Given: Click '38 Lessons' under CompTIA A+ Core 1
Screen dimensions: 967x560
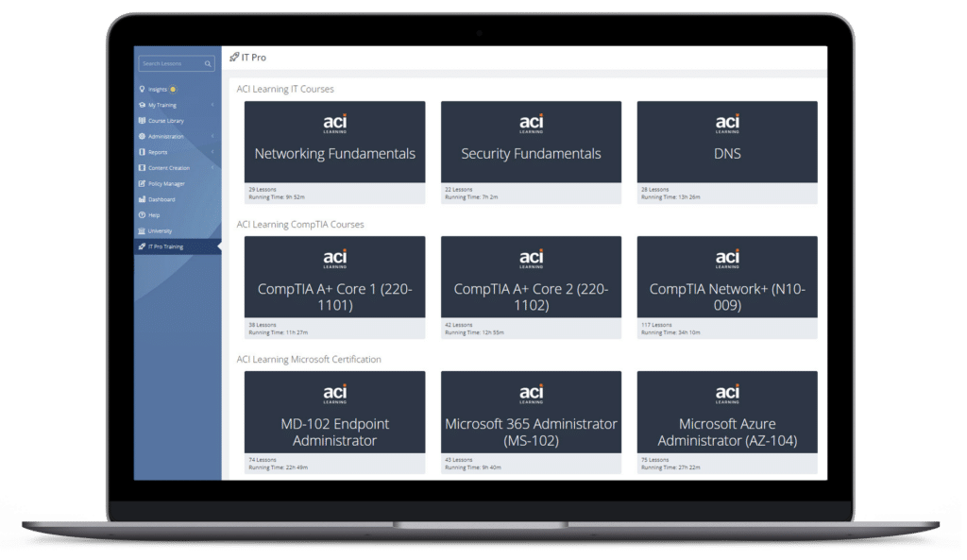Looking at the screenshot, I should point(263,325).
